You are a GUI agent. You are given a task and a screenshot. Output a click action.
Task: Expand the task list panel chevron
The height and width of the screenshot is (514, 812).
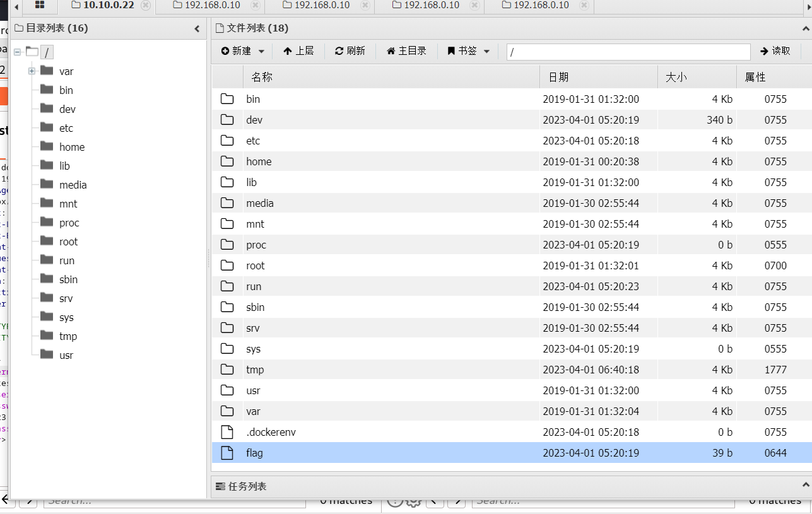click(806, 485)
